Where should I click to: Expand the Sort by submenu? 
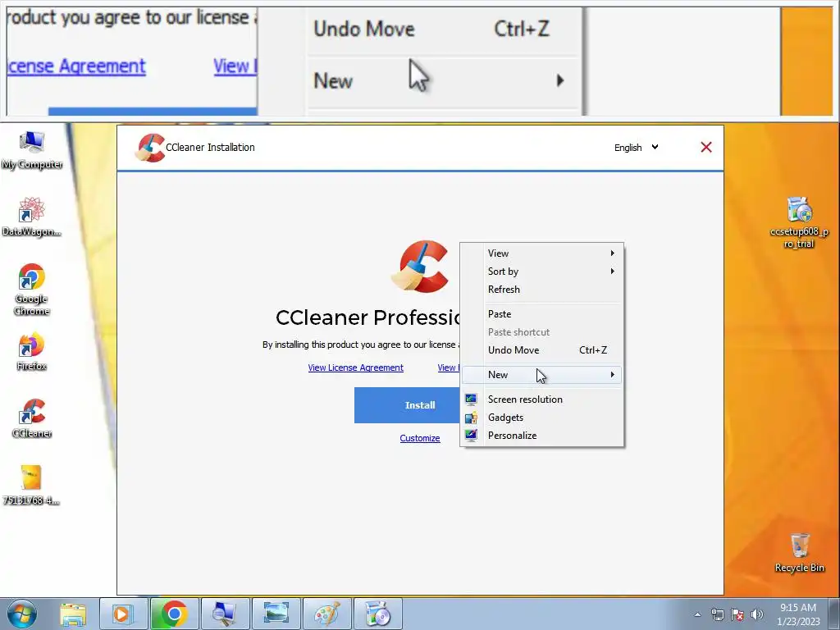click(x=541, y=271)
